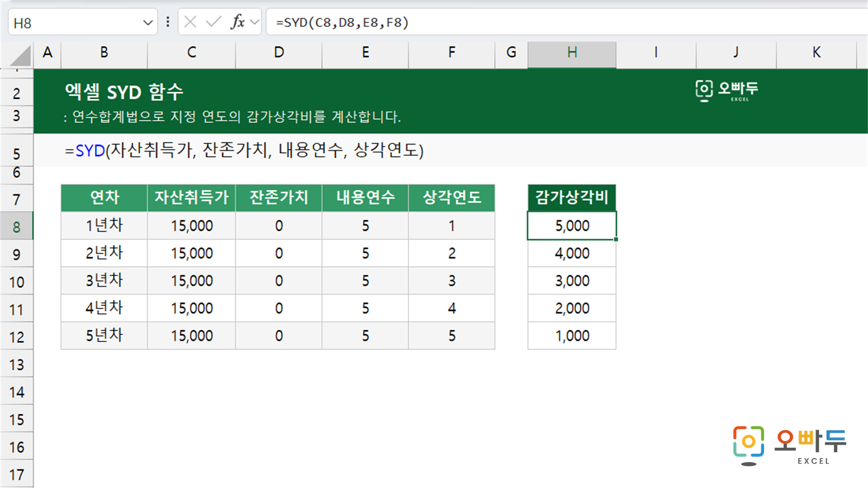
Task: Click the colorful 오빠두 Excel logo at bottom right
Action: 789,446
